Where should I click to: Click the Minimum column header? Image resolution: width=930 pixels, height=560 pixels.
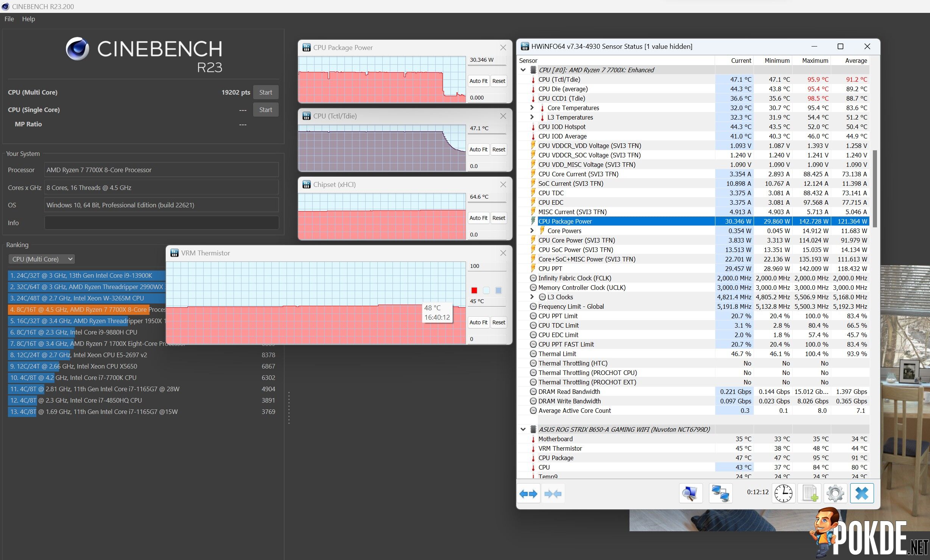point(773,61)
